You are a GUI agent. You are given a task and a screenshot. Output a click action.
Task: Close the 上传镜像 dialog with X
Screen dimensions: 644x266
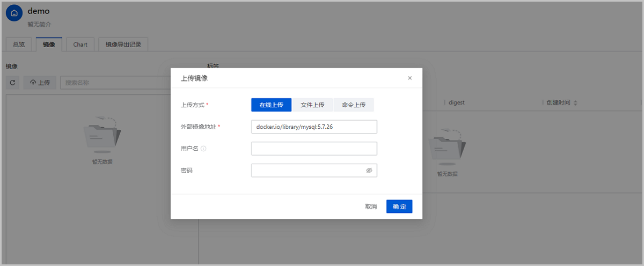tap(410, 78)
